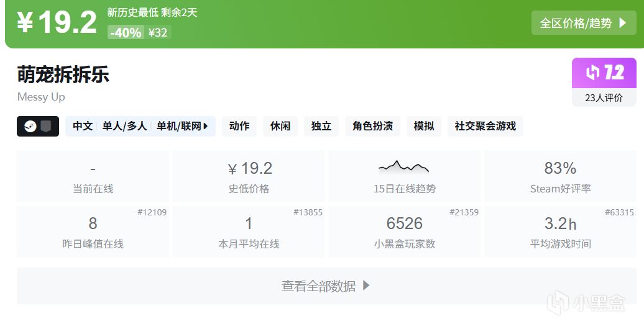Image resolution: width=644 pixels, height=324 pixels.
Task: Click the 小黑盒玩家数 value 6526
Action: click(x=404, y=223)
